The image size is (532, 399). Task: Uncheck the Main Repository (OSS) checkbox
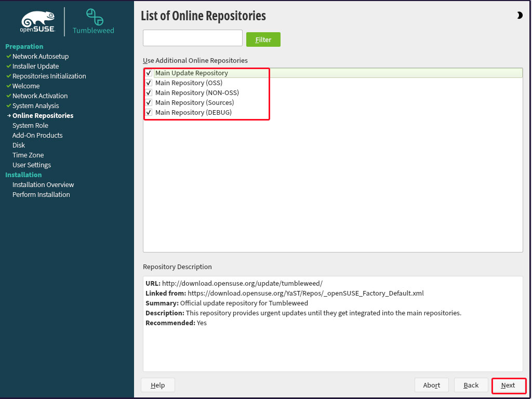tap(149, 83)
